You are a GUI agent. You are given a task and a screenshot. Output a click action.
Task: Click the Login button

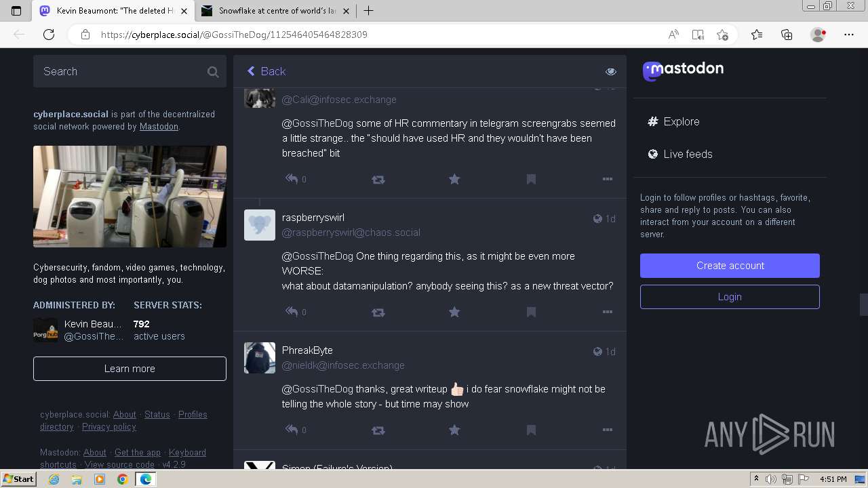[730, 297]
